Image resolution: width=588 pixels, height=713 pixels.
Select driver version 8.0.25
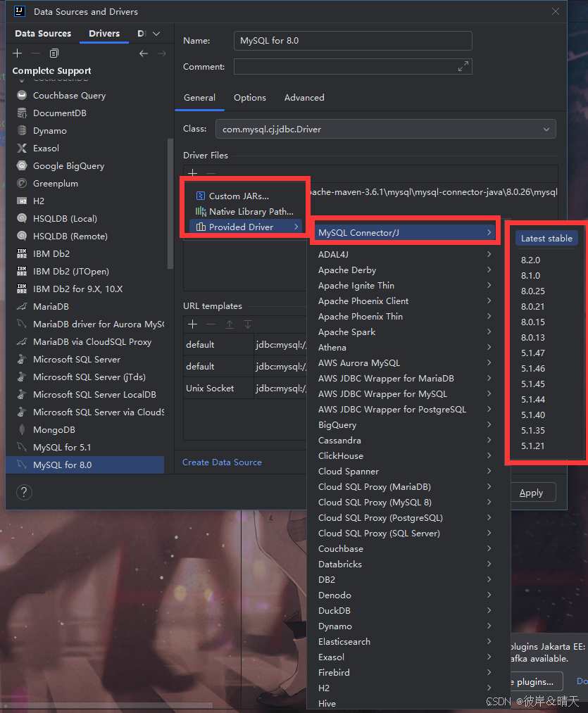533,291
